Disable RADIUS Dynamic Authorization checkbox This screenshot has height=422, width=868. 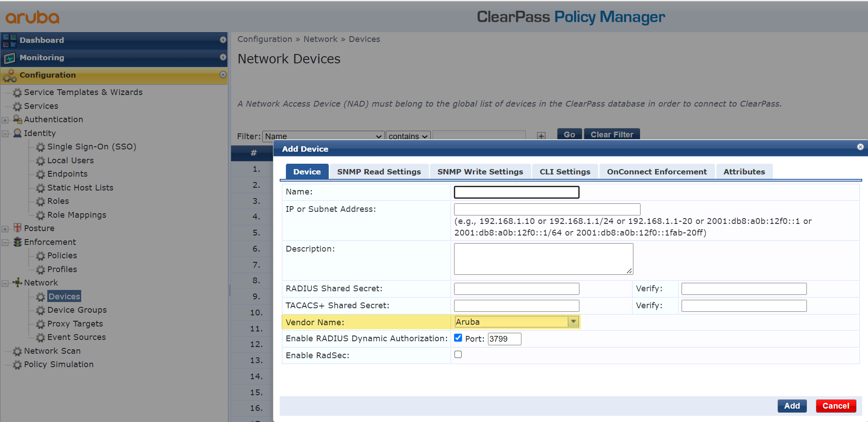pyautogui.click(x=458, y=338)
